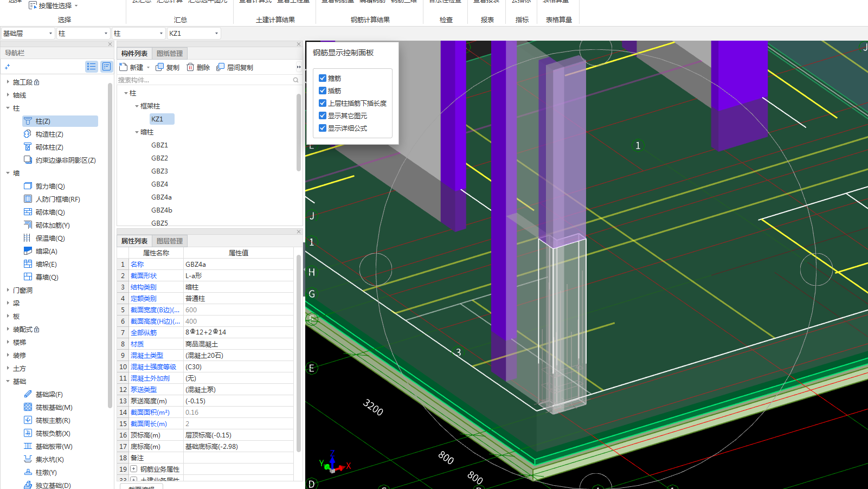Collapse the 墙 group in navigation tree
Viewport: 868px width, 489px height.
8,173
